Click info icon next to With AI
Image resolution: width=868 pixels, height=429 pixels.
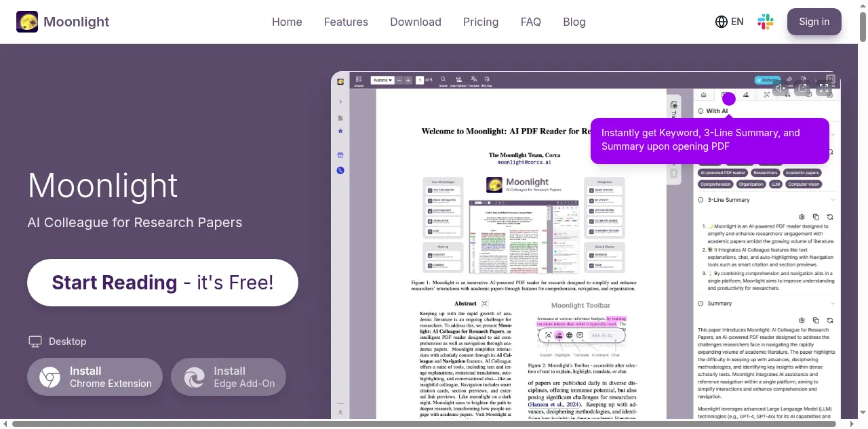[701, 111]
